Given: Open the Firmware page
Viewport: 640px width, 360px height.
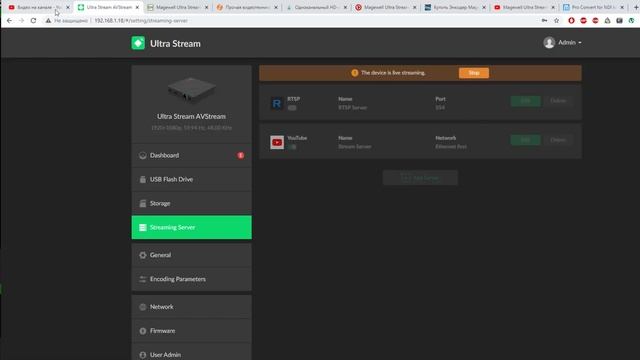Looking at the screenshot, I should pos(191,331).
